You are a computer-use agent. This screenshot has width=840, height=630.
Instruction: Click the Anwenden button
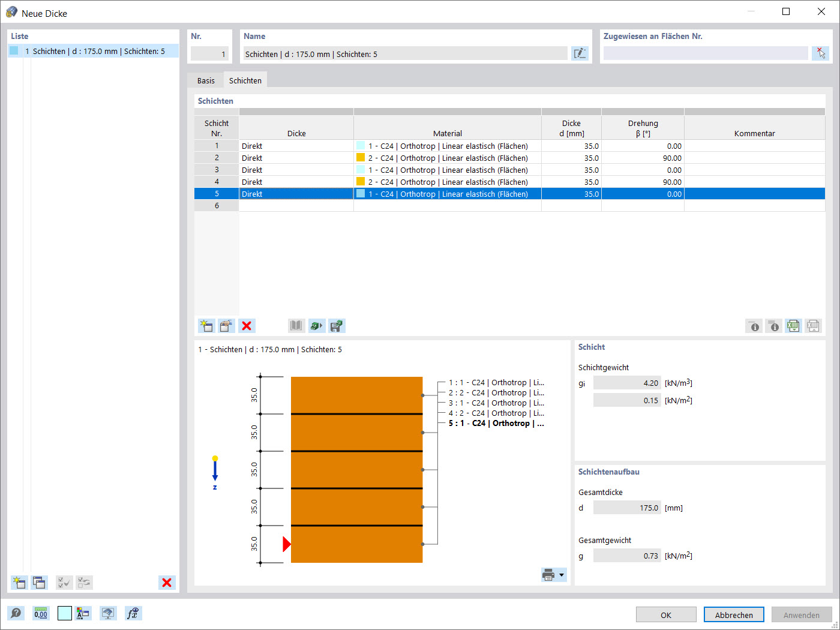[x=802, y=614]
